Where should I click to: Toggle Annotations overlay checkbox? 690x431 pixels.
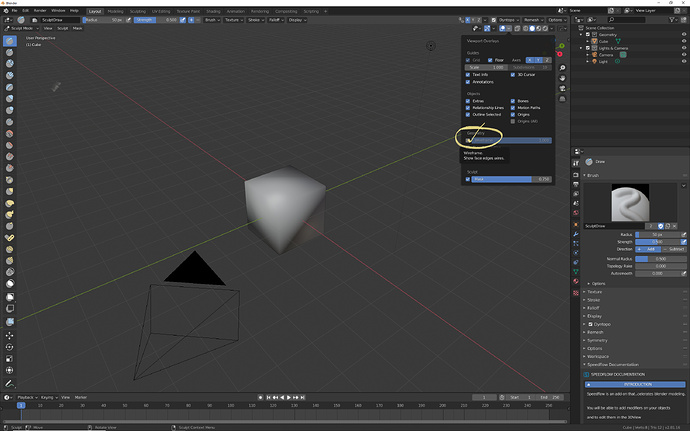468,82
